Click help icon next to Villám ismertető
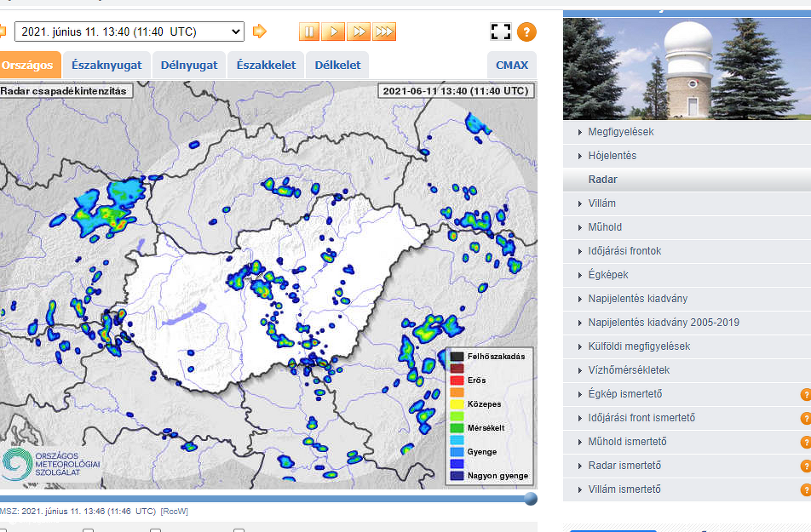 (x=806, y=490)
